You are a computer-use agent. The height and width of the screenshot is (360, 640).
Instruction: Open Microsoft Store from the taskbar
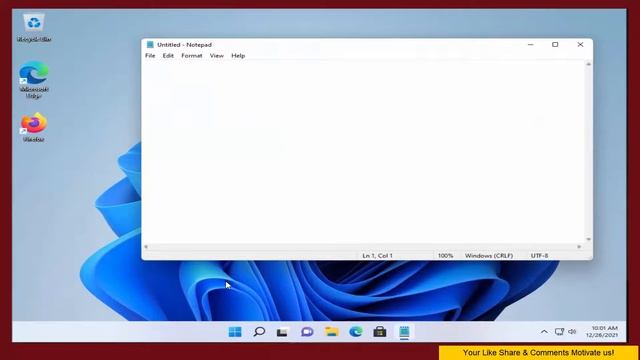coord(380,332)
